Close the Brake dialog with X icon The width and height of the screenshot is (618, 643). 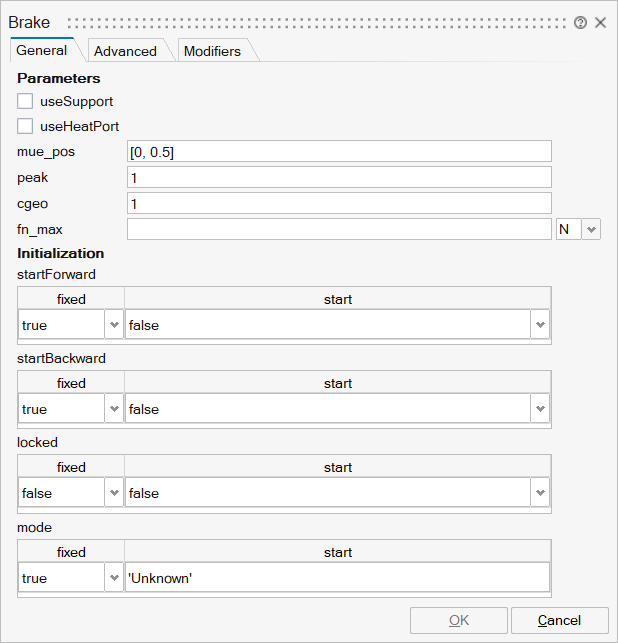(x=601, y=22)
